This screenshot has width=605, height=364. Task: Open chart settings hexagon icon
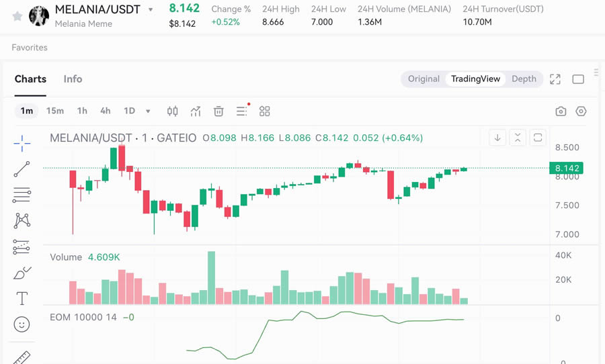coord(581,111)
